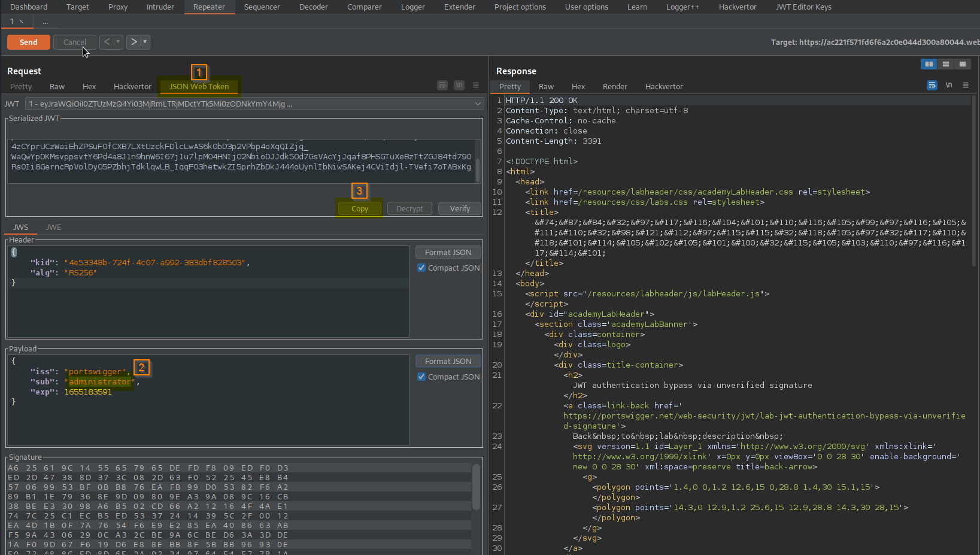The height and width of the screenshot is (555, 980).
Task: Select the Response Pretty tab
Action: click(x=510, y=87)
